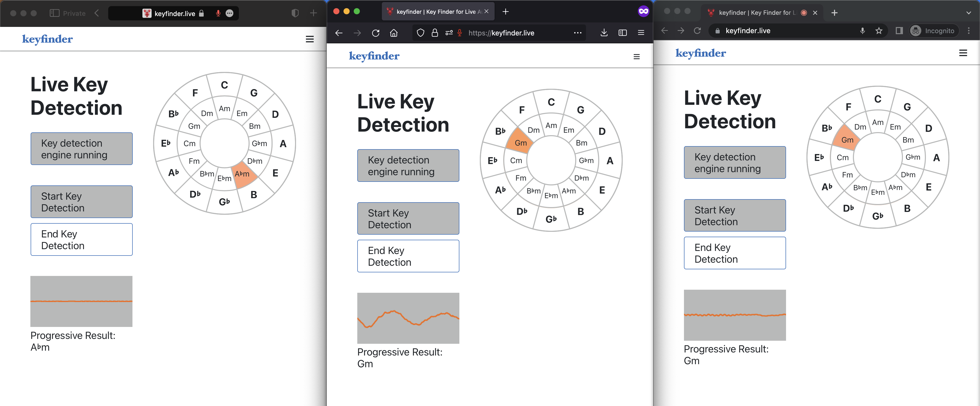This screenshot has height=406, width=980.
Task: Open the more options ellipsis in Firefox address bar
Action: click(x=578, y=33)
